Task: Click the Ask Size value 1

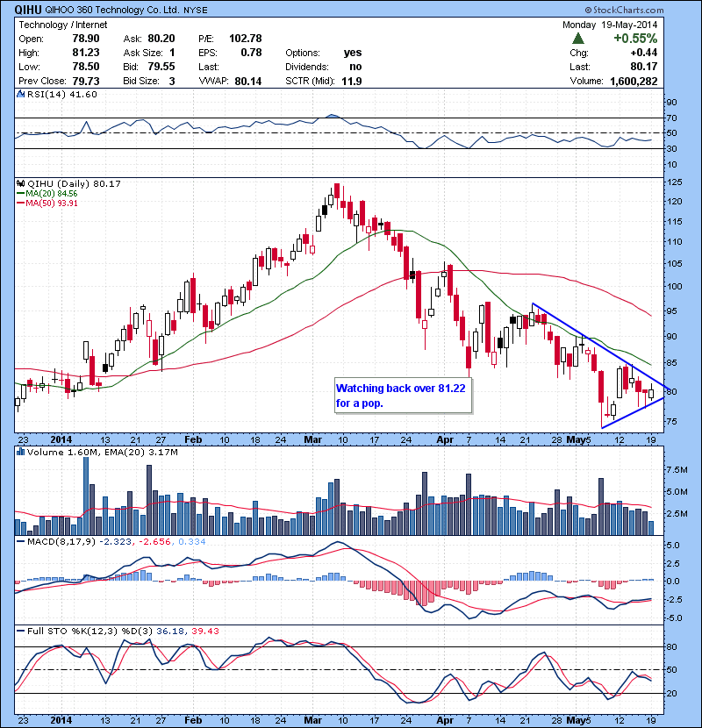Action: pyautogui.click(x=172, y=53)
